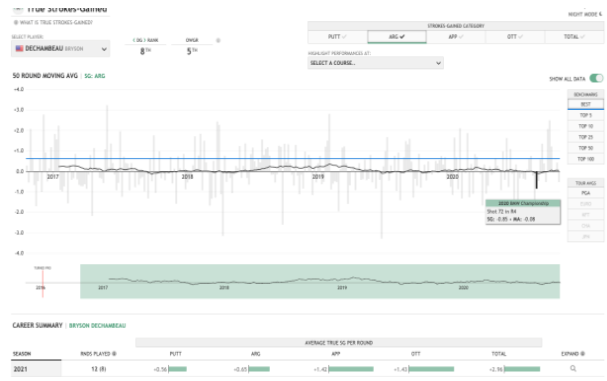Click the info icon beside What Is True Strokes-Gained
This screenshot has height=381, width=607.
[x=16, y=22]
